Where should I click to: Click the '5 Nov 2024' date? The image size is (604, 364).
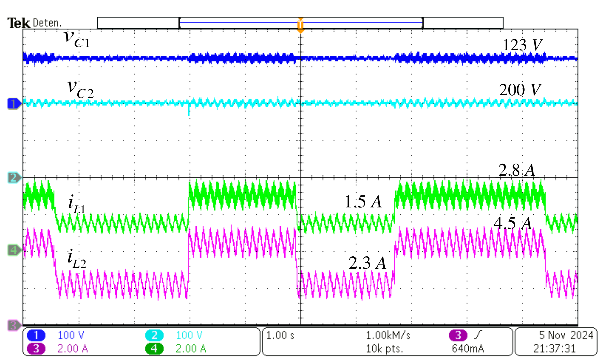566,335
